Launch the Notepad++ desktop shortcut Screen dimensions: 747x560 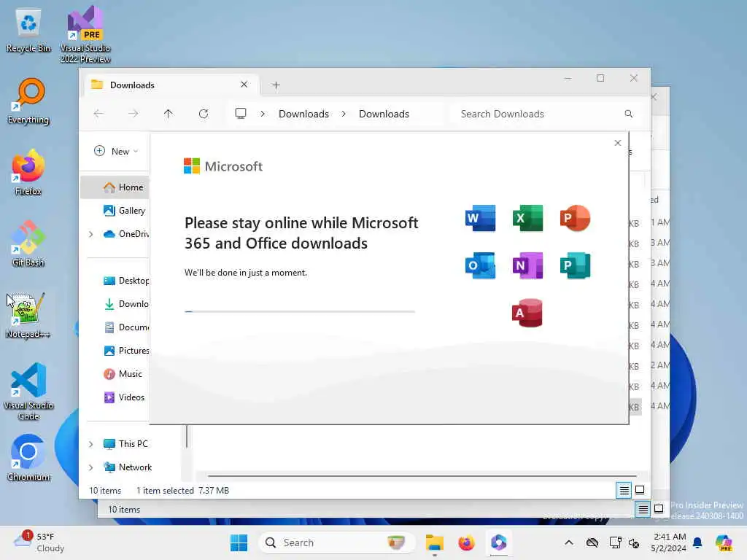coord(28,315)
